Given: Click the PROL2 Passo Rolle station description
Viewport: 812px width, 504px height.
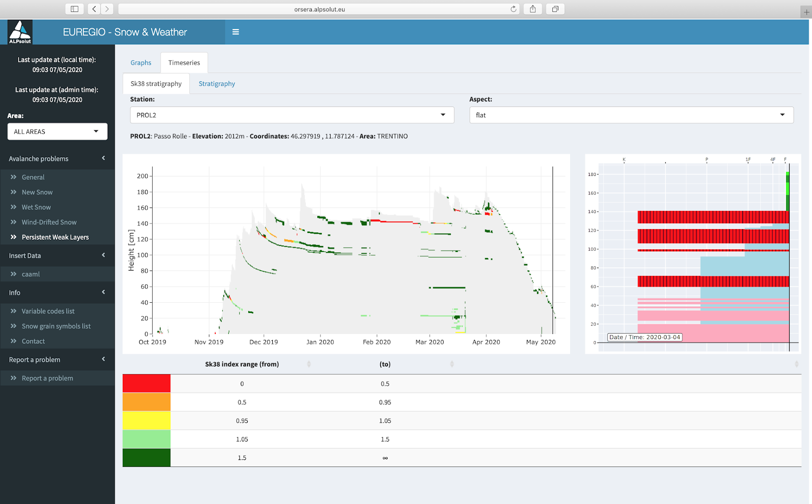Looking at the screenshot, I should pyautogui.click(x=269, y=136).
